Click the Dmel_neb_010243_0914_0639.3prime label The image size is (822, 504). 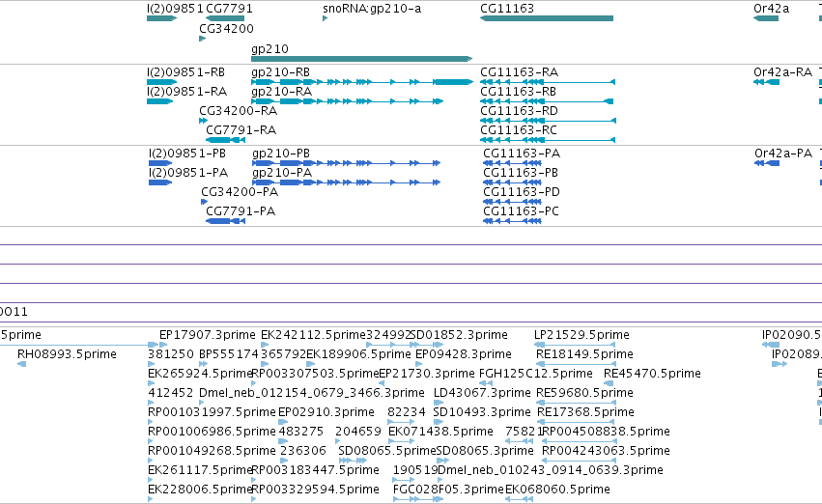point(551,470)
